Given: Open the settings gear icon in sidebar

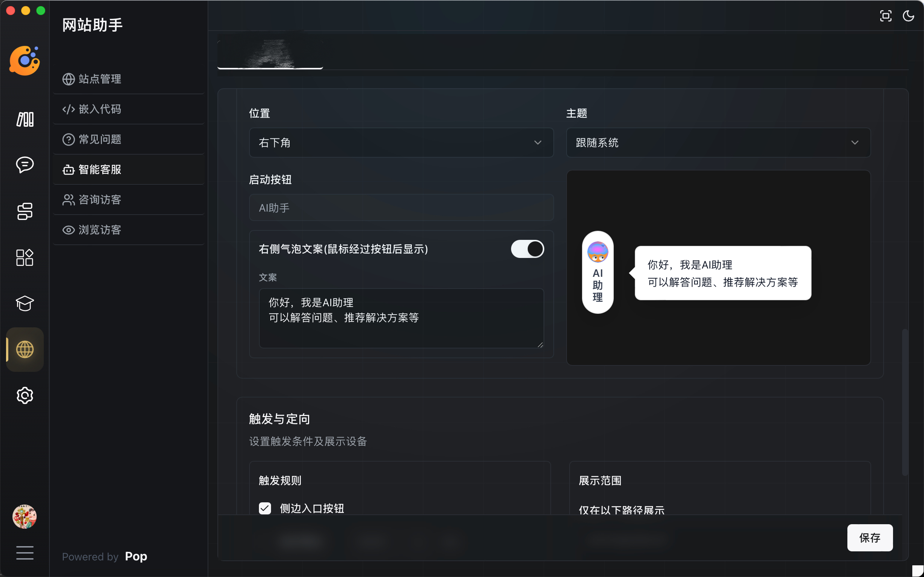Looking at the screenshot, I should coord(25,395).
